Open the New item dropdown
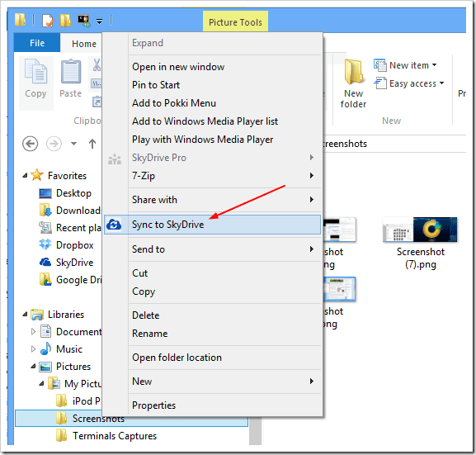The image size is (476, 455). click(x=405, y=65)
